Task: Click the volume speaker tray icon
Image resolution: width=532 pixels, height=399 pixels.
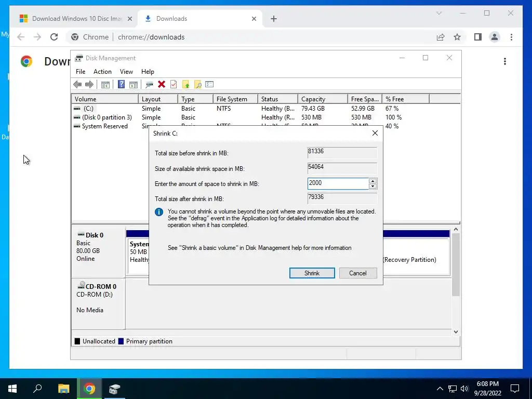Action: (464, 389)
